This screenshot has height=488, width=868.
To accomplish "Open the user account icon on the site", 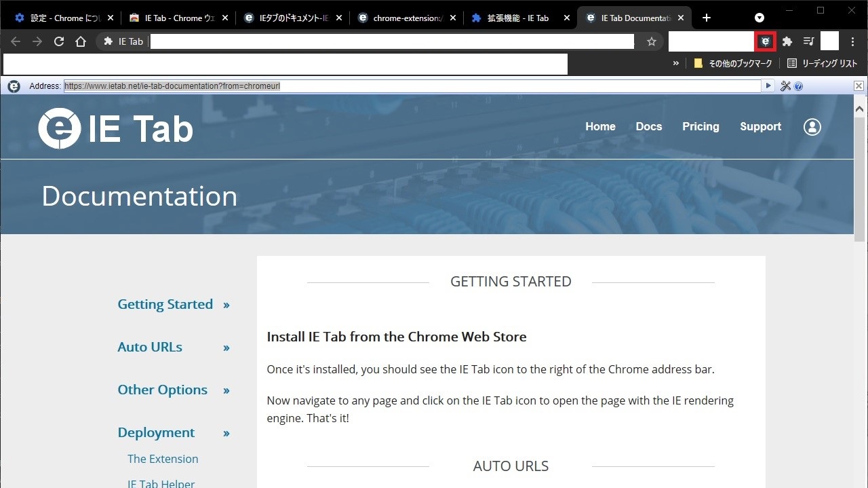I will pyautogui.click(x=812, y=127).
